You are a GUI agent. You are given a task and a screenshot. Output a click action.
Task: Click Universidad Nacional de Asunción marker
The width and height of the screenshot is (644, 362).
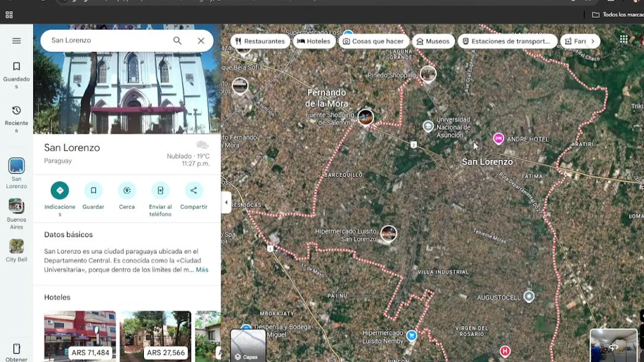click(x=428, y=126)
